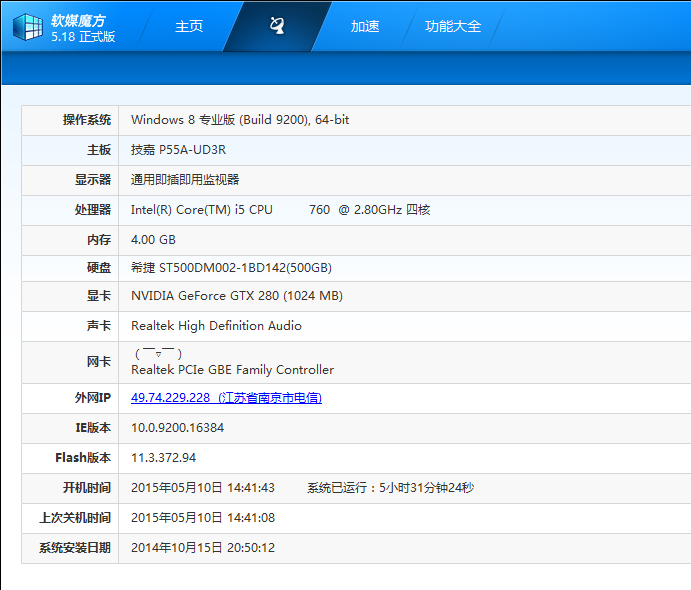Click the Flash版本 row label

tap(83, 458)
